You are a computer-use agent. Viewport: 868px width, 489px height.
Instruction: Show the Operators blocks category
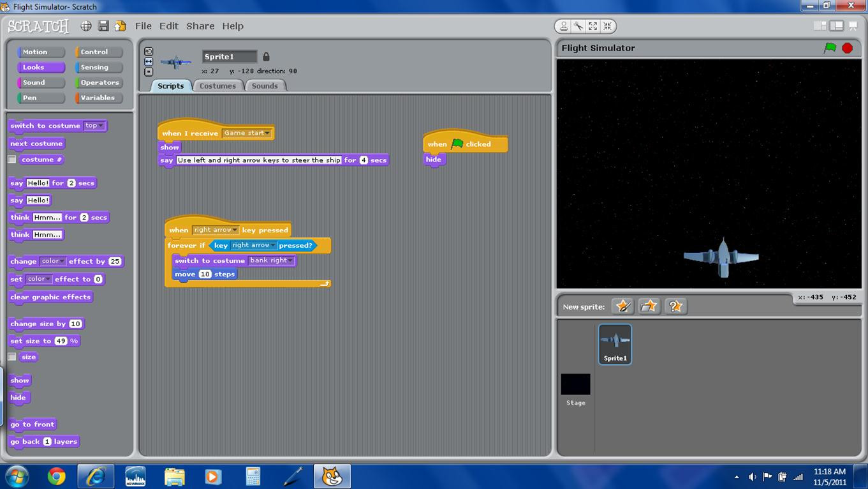(99, 82)
